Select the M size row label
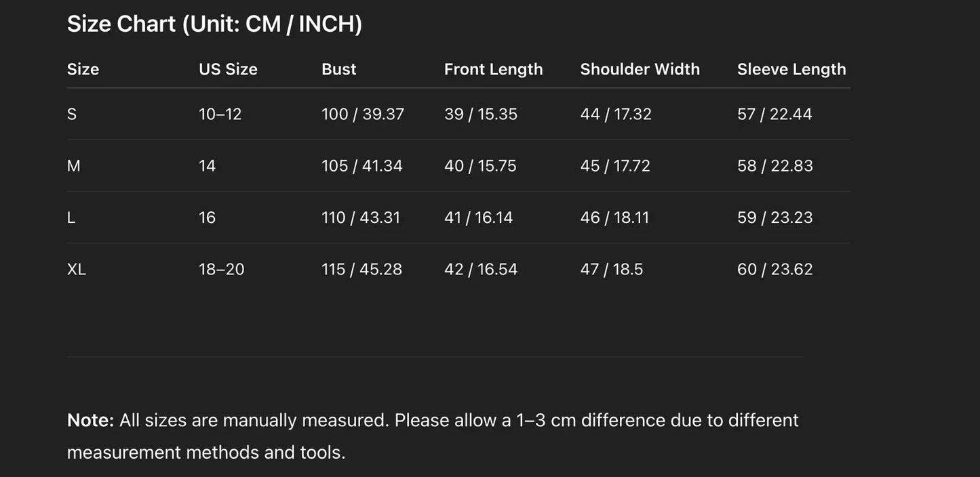The height and width of the screenshot is (477, 980). (74, 166)
